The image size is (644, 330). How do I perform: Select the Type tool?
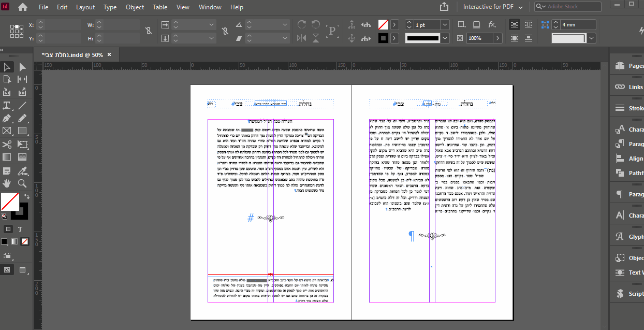pyautogui.click(x=7, y=105)
